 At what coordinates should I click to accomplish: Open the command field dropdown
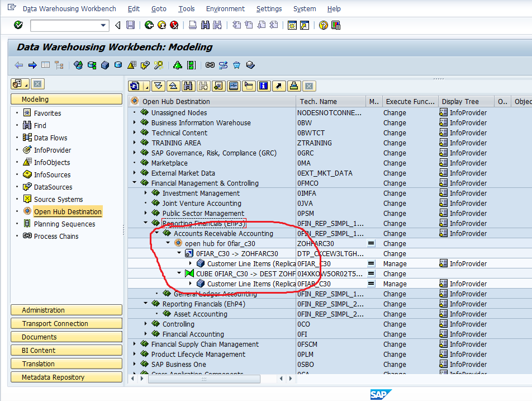[103, 26]
